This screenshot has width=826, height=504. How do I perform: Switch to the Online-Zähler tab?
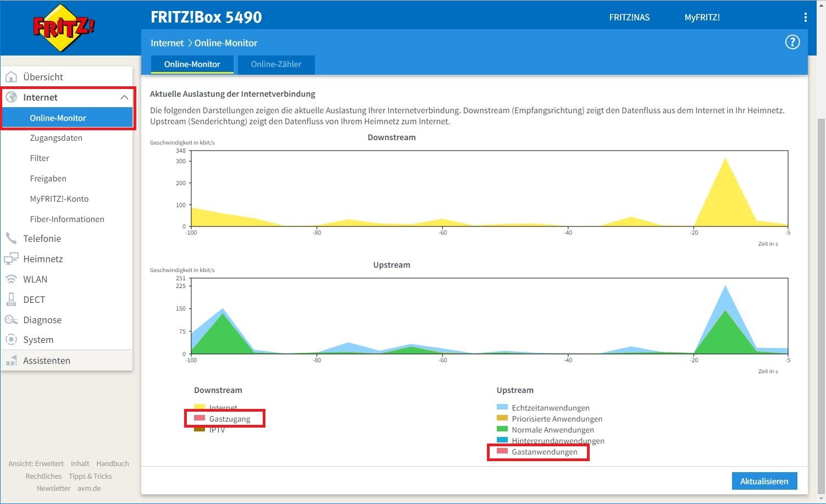(x=276, y=64)
